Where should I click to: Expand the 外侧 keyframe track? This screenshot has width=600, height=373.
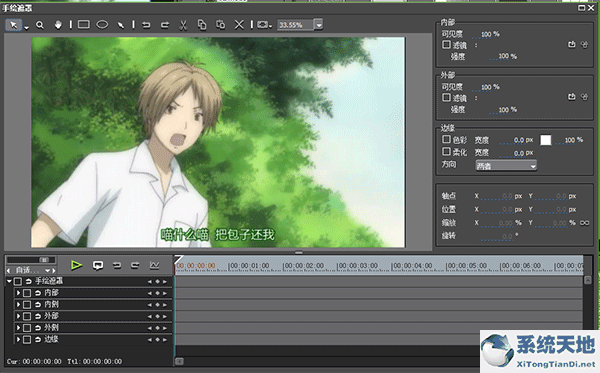[18, 328]
